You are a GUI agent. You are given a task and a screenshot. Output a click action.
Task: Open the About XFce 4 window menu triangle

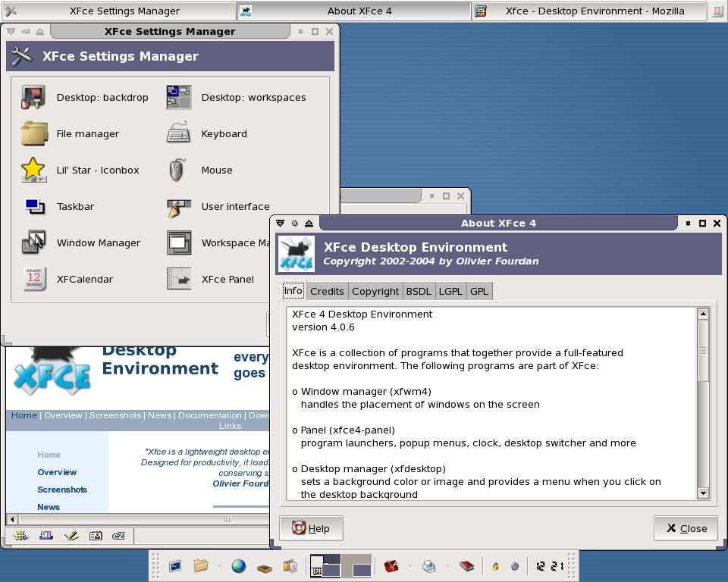coord(280,224)
